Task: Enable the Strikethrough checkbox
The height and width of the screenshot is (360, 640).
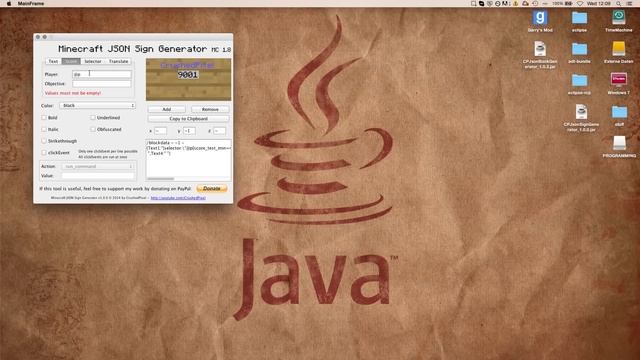Action: [44, 141]
